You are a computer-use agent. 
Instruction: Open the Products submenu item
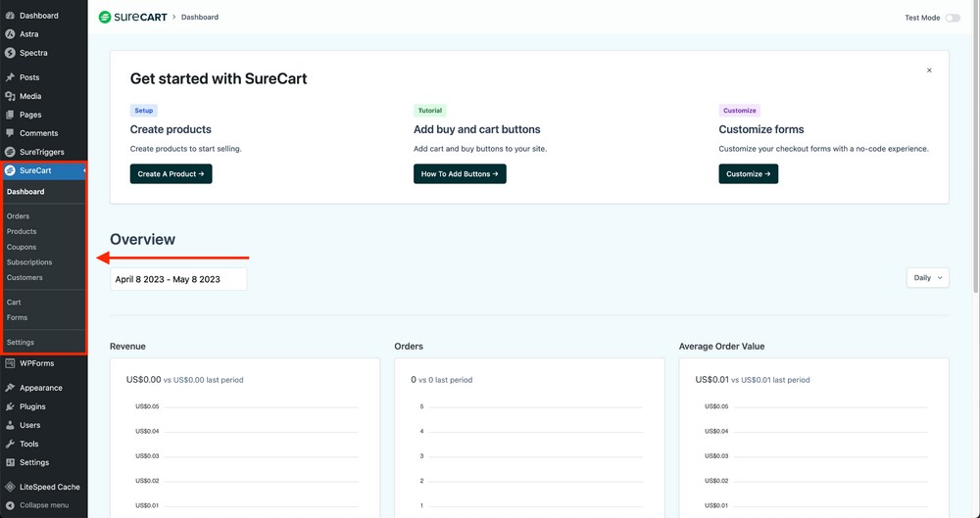tap(22, 231)
